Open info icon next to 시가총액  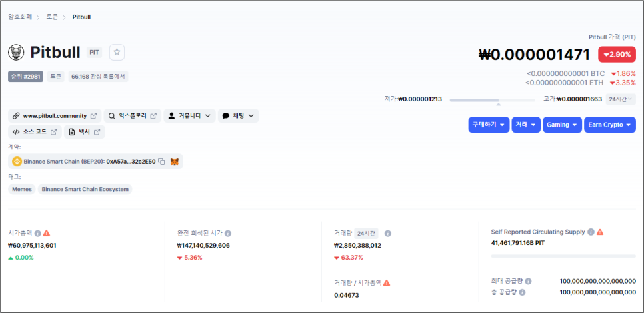(38, 233)
